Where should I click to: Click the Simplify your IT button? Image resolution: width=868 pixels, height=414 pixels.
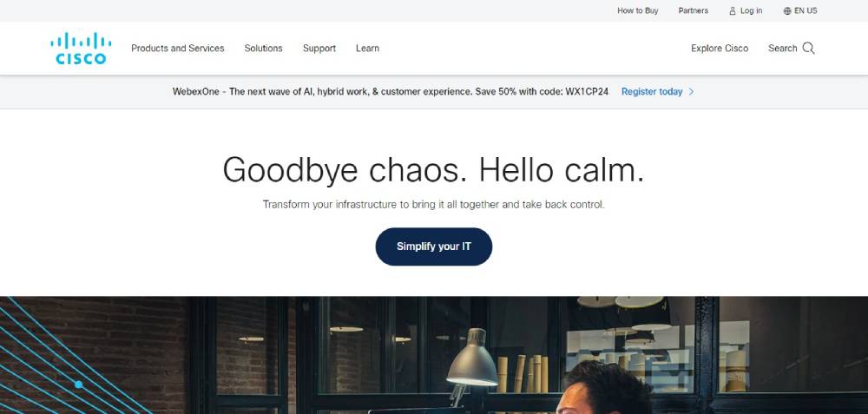434,246
